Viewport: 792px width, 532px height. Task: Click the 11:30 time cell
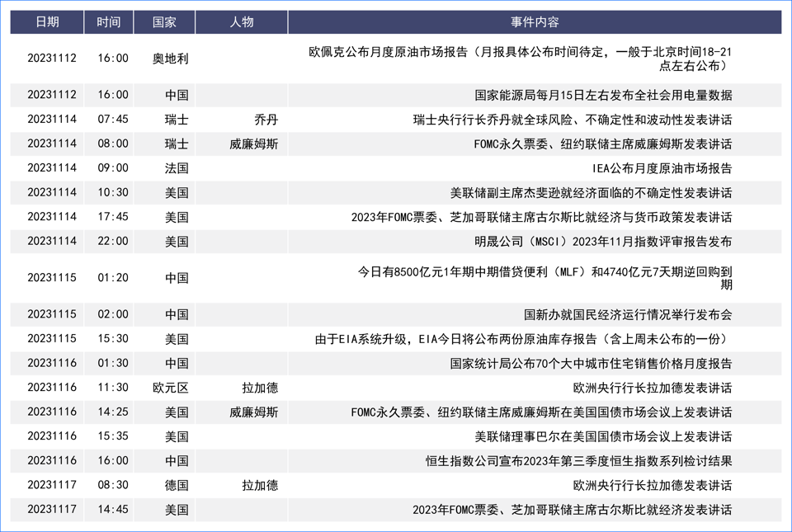click(x=113, y=387)
